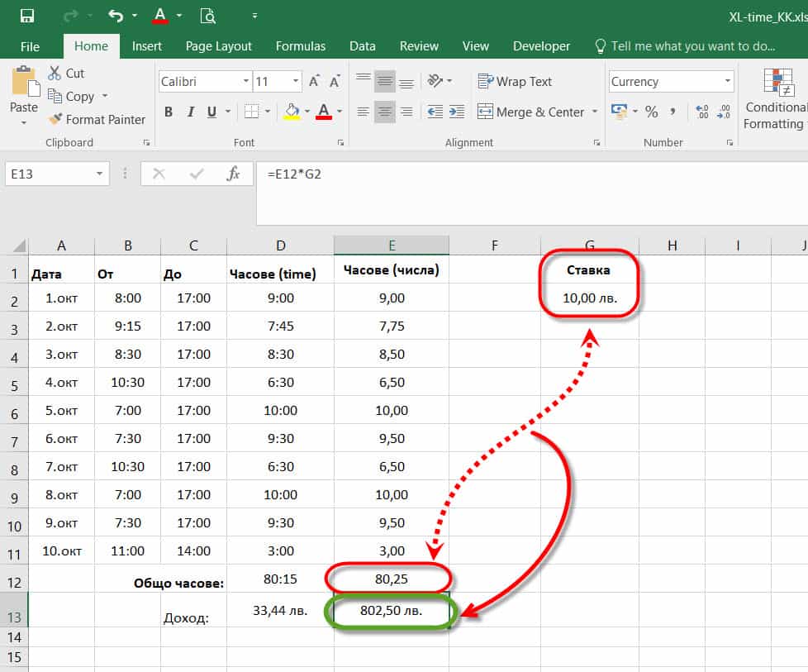Image resolution: width=808 pixels, height=672 pixels.
Task: Open the Fill Color dropdown arrow
Action: click(307, 112)
